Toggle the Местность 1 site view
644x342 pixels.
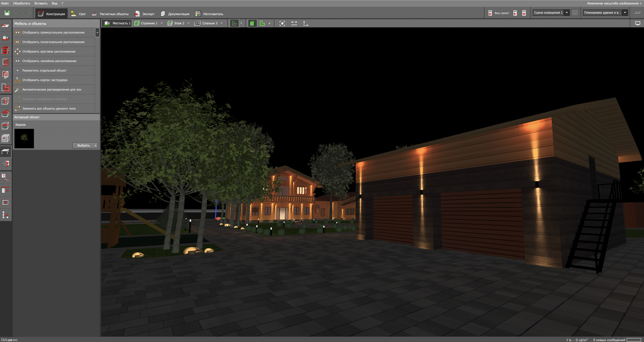coord(117,23)
